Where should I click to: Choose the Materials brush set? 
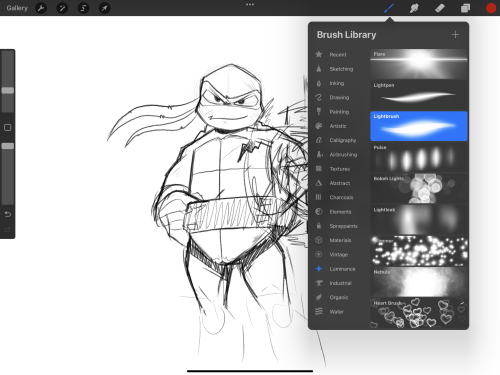(x=340, y=240)
